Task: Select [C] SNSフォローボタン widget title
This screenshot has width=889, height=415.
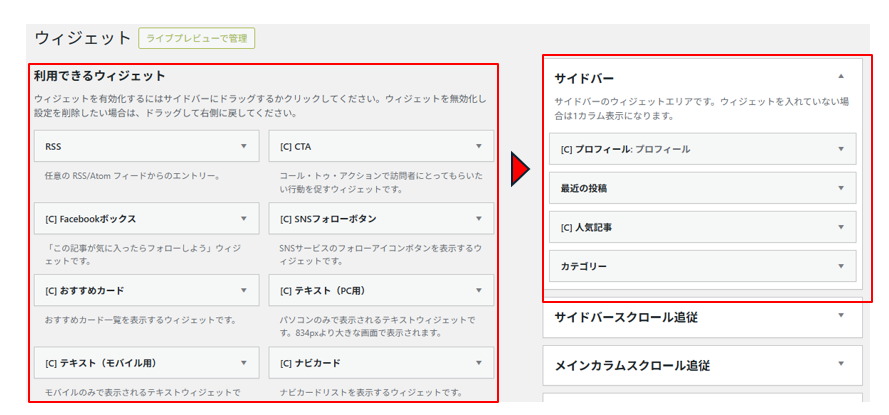Action: pyautogui.click(x=328, y=218)
